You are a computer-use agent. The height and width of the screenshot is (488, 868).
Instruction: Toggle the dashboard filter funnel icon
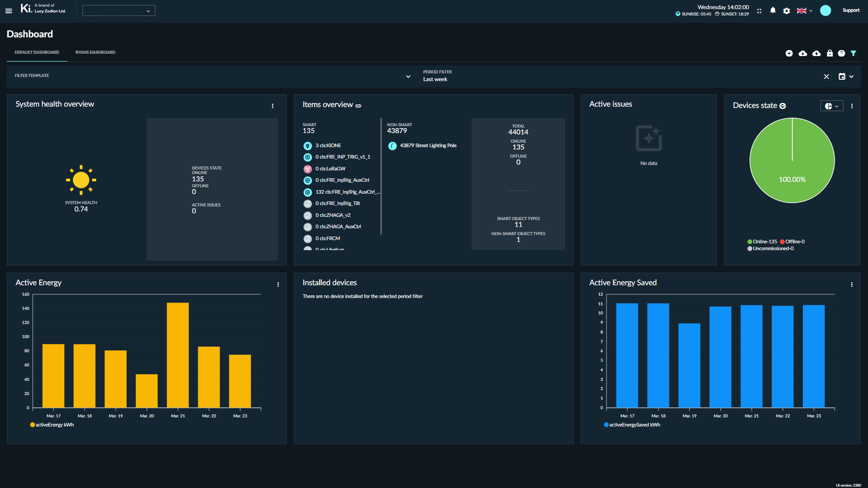click(x=853, y=53)
